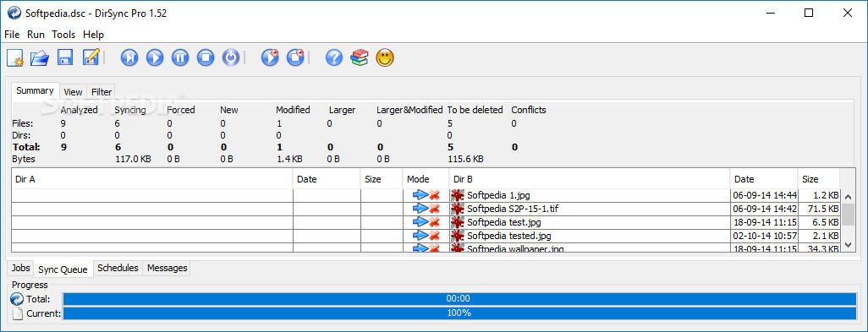Stop the sync with stop icon

click(x=206, y=57)
